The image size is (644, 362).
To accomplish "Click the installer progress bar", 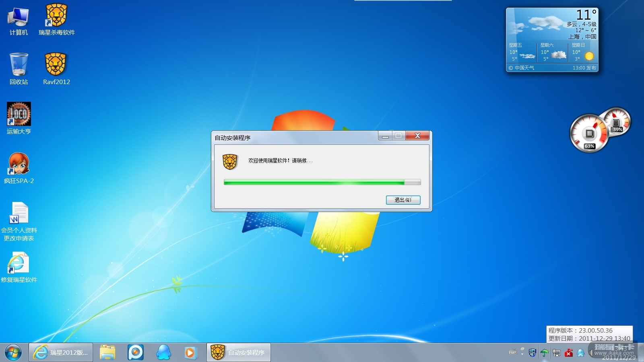I will 322,182.
